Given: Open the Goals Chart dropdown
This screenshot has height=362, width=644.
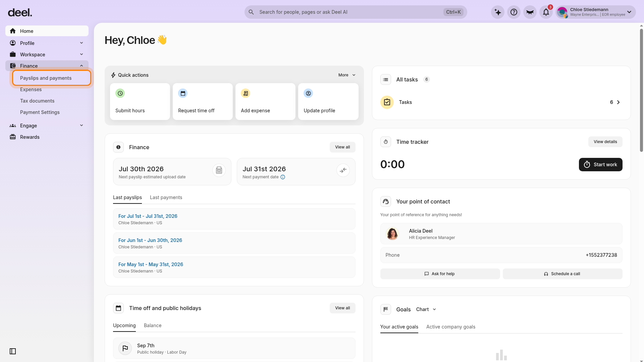Looking at the screenshot, I should 426,309.
